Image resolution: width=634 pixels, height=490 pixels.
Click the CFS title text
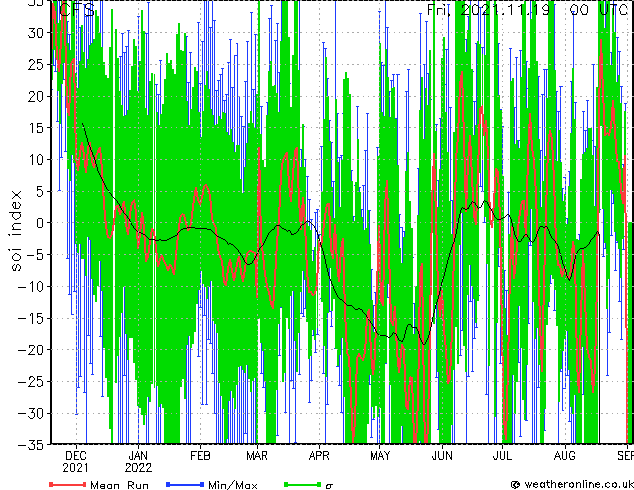tap(77, 10)
